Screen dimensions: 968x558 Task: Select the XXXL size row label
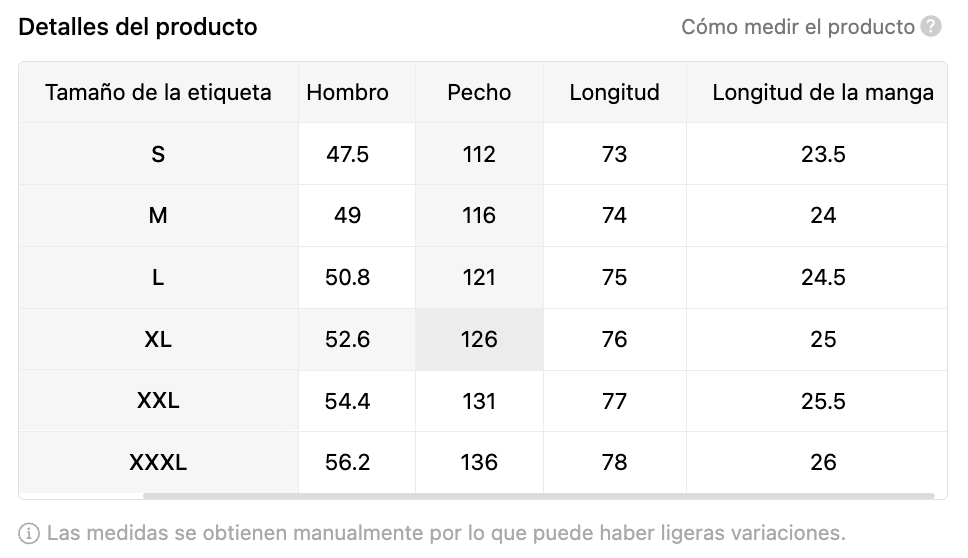(x=158, y=462)
